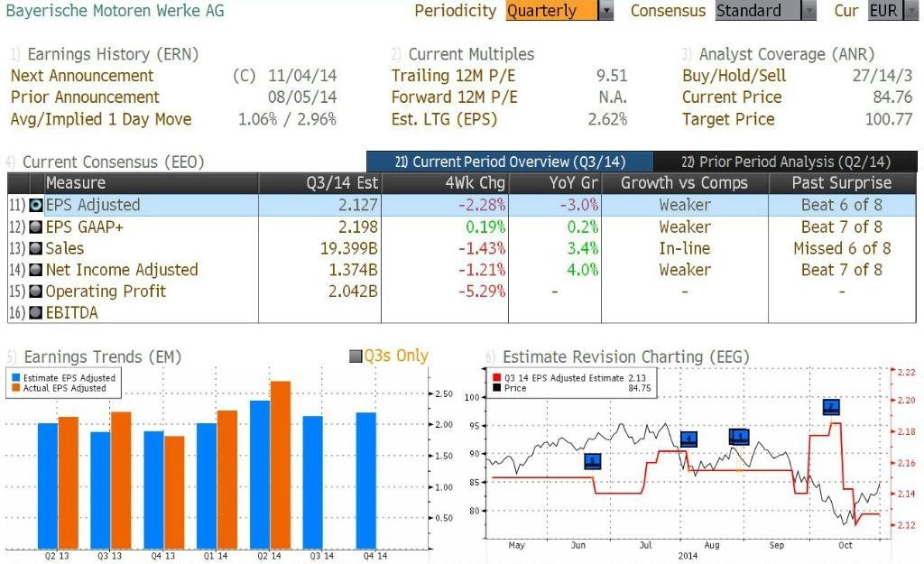Click the In-line growth cell

(x=685, y=249)
